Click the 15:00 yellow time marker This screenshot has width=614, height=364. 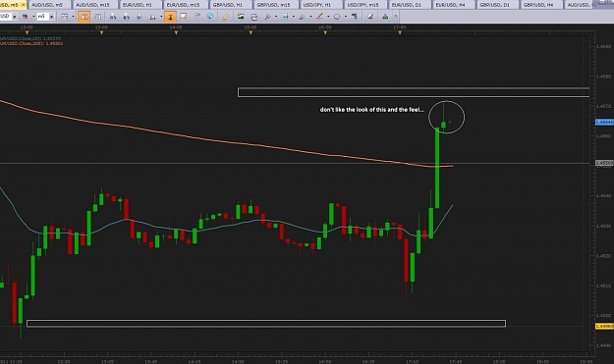coord(251,33)
